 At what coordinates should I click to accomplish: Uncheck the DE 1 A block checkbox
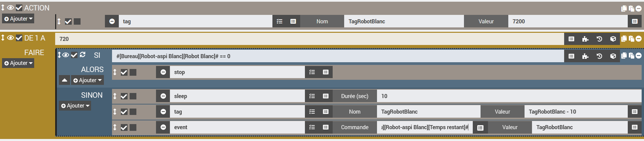click(19, 38)
